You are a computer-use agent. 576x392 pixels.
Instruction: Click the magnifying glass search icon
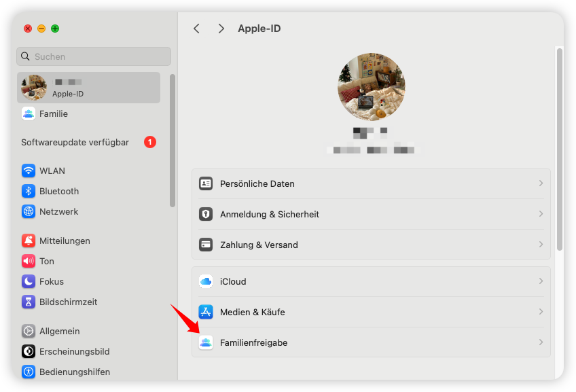(25, 56)
